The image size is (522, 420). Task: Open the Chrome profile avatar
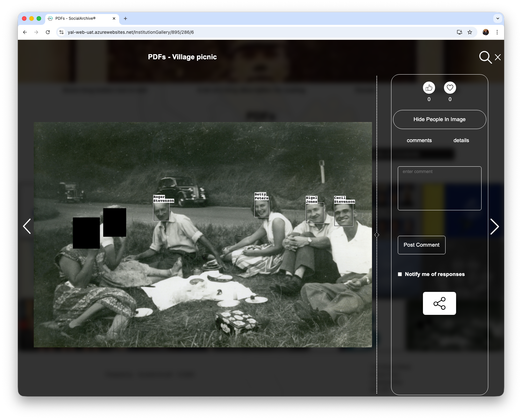tap(486, 32)
